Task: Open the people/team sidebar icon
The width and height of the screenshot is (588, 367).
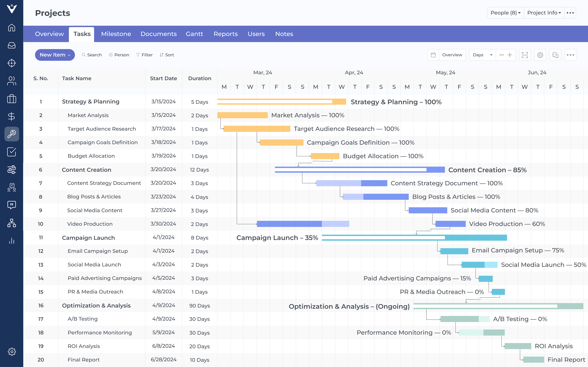Action: (12, 81)
